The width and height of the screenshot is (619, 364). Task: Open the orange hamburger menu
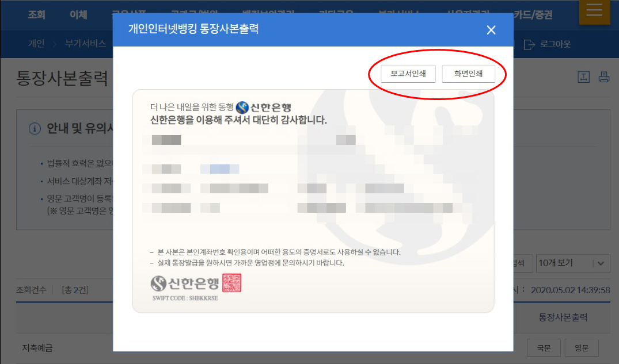tap(594, 12)
